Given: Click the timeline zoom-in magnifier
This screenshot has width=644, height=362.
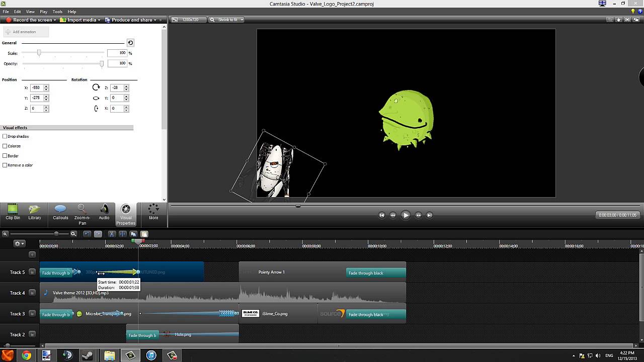Looking at the screenshot, I should [x=73, y=234].
